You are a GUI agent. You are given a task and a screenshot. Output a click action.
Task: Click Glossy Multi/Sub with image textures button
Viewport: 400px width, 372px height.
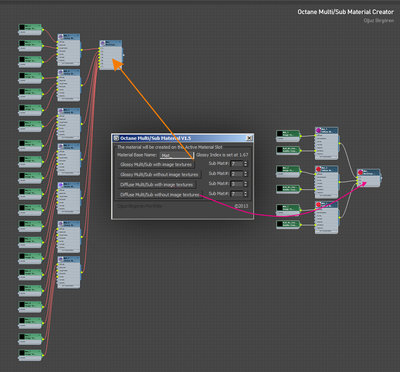pyautogui.click(x=156, y=164)
